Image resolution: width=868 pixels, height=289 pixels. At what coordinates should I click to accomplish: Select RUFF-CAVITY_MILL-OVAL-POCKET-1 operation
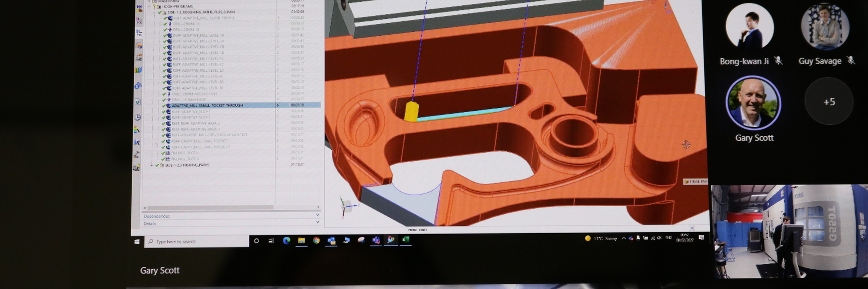200,141
